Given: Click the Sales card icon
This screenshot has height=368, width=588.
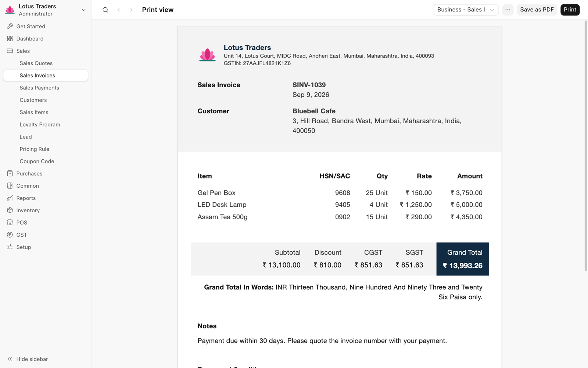Looking at the screenshot, I should pyautogui.click(x=10, y=51).
